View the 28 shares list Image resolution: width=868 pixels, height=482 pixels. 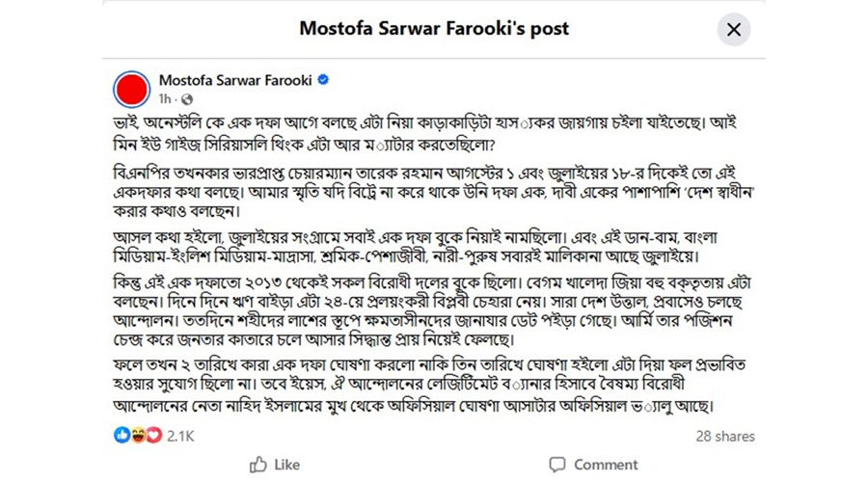click(725, 436)
